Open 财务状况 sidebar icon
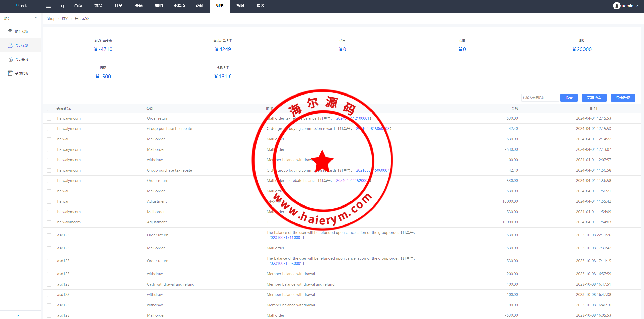 10,31
